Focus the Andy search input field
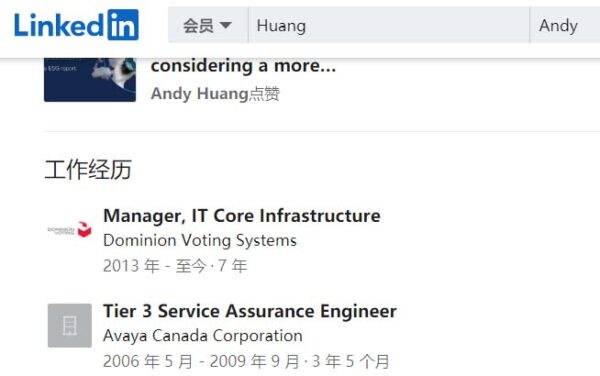This screenshot has height=376, width=600. [565, 25]
